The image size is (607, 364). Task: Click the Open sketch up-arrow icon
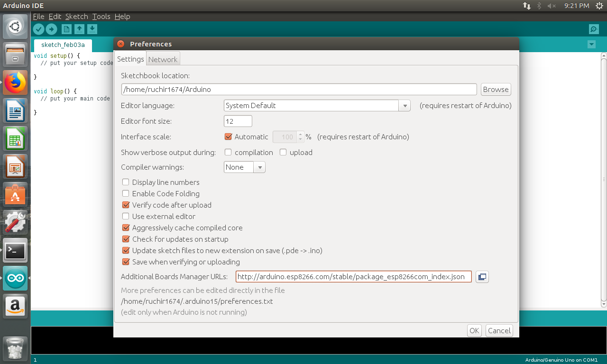point(80,29)
